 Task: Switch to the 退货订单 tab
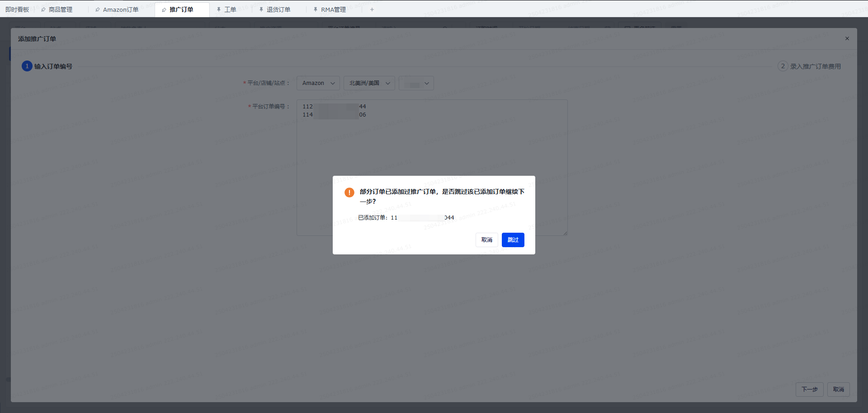[278, 9]
